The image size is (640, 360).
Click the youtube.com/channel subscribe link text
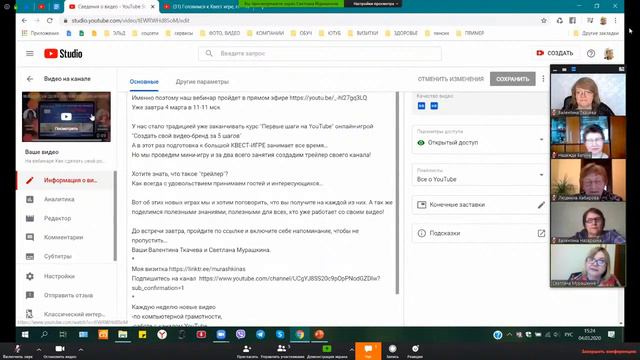click(x=289, y=278)
